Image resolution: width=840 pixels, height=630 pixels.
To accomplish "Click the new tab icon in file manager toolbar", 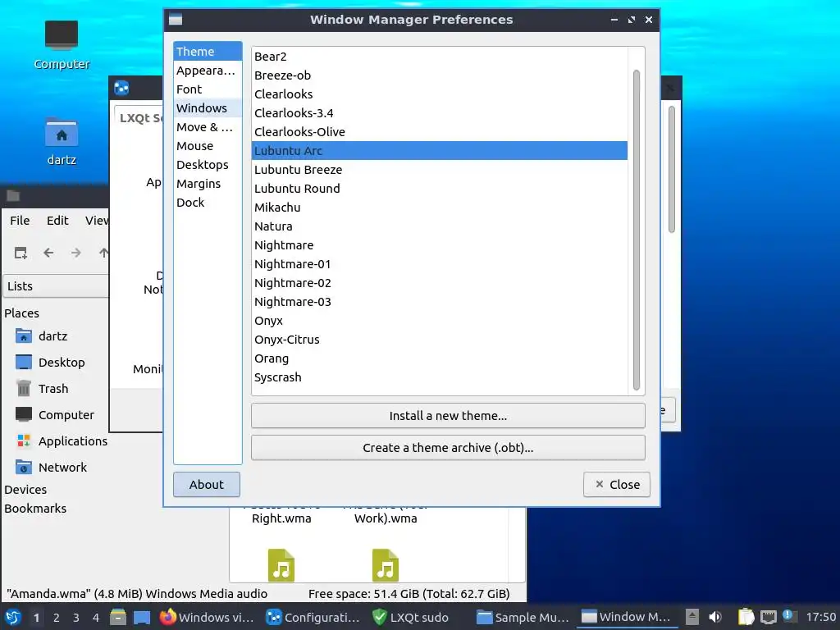I will coord(21,253).
